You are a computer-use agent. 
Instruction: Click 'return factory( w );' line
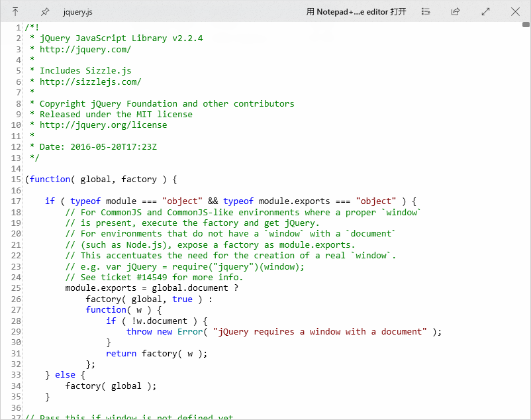point(156,354)
